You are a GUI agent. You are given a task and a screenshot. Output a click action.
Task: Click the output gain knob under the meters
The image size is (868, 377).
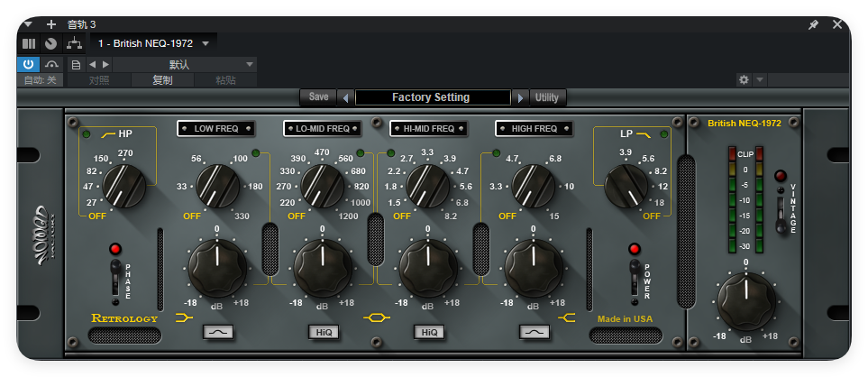746,302
